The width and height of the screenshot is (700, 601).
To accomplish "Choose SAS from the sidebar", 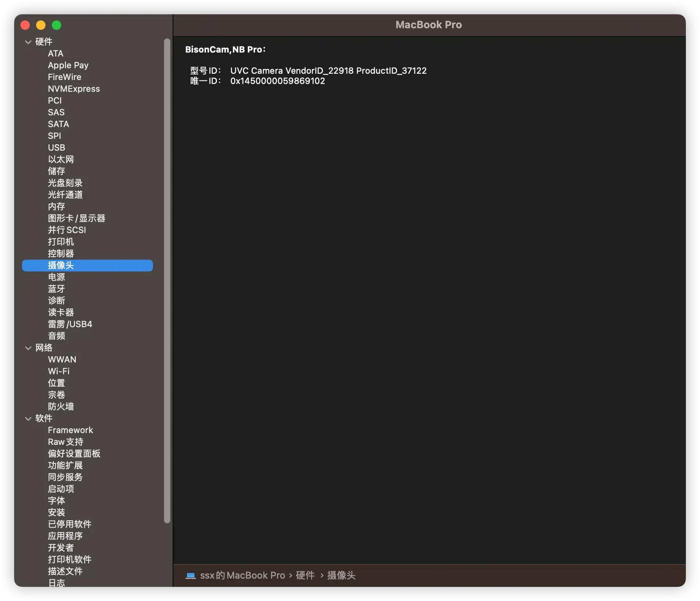I will pyautogui.click(x=56, y=112).
